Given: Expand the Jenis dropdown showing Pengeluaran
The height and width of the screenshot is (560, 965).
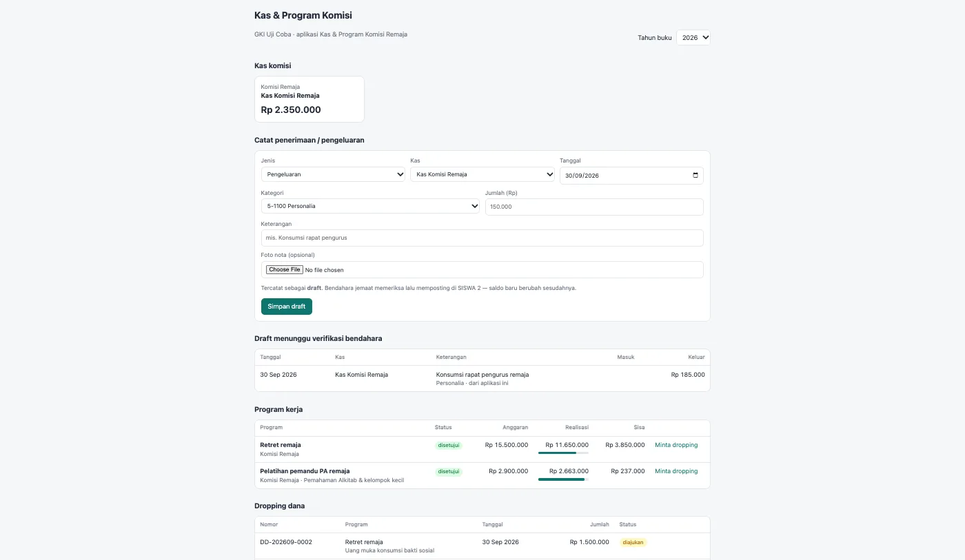Looking at the screenshot, I should [333, 175].
